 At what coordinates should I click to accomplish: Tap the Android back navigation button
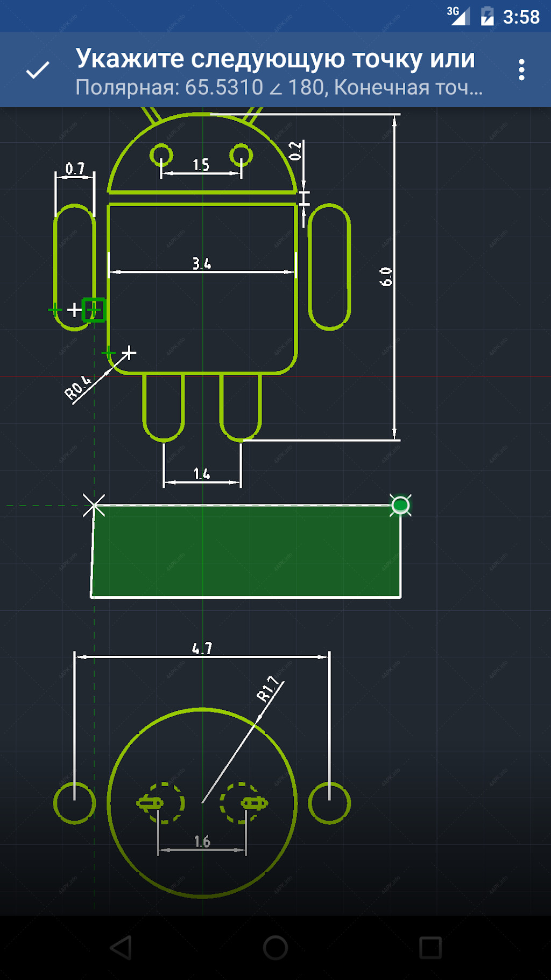(x=121, y=947)
